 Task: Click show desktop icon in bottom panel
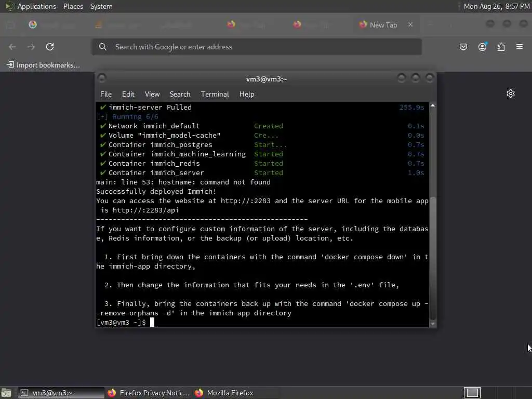click(6, 393)
